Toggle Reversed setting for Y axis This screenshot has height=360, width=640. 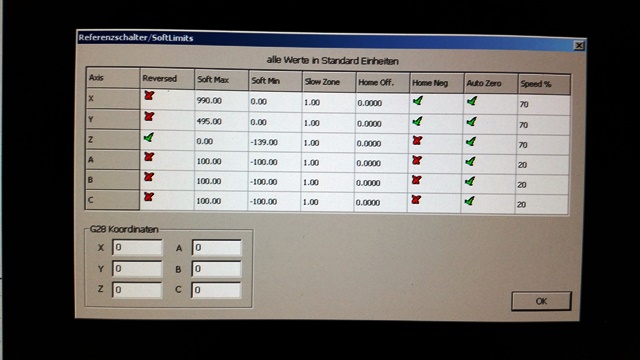[x=149, y=116]
